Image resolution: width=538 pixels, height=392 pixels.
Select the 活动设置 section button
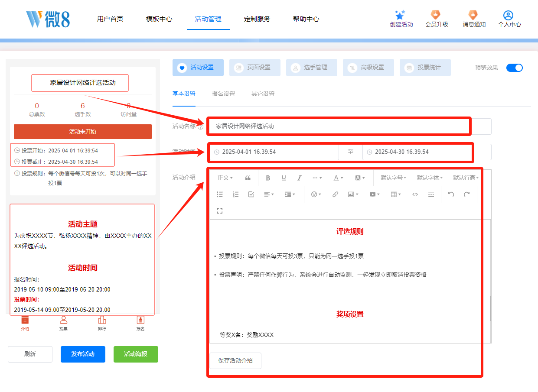point(198,68)
